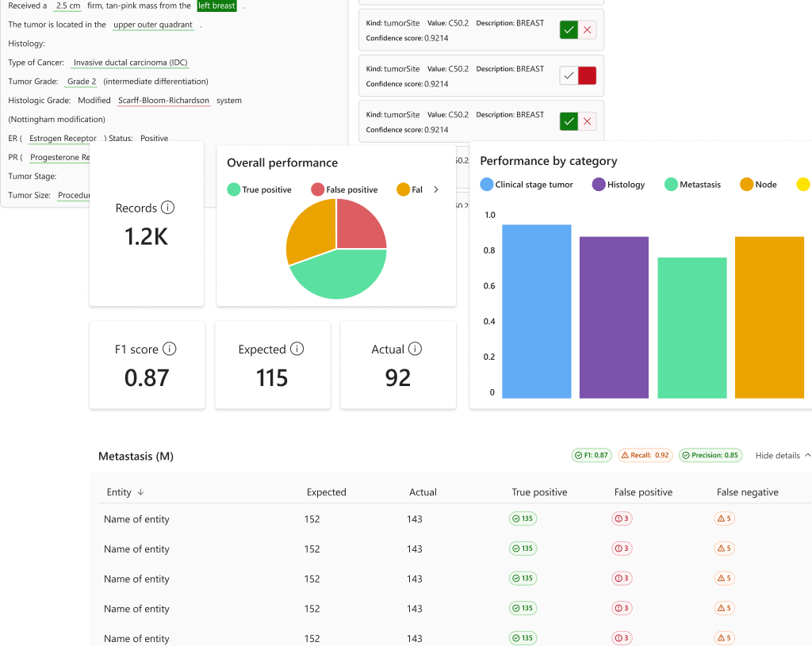Select the filled red reject button
This screenshot has width=812, height=646.
point(588,75)
